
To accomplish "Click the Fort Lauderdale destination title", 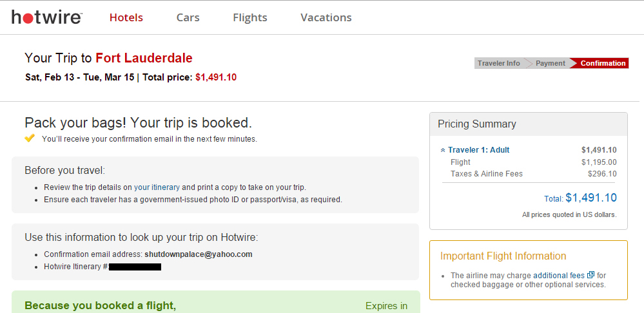I will [144, 58].
